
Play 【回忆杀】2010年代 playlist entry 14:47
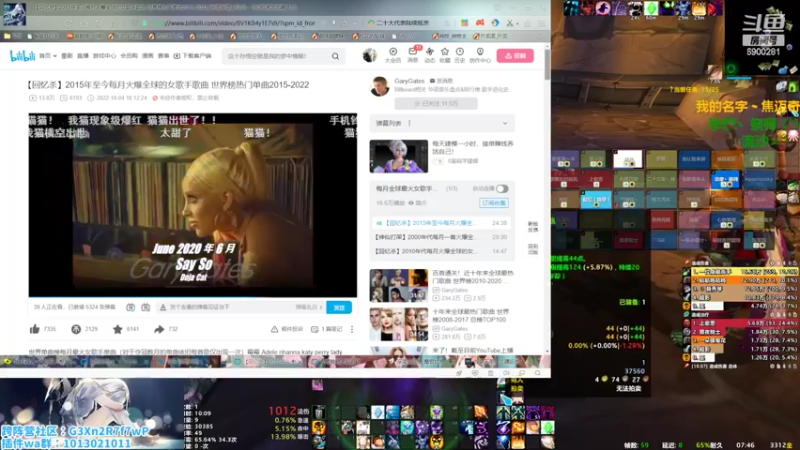click(x=442, y=252)
